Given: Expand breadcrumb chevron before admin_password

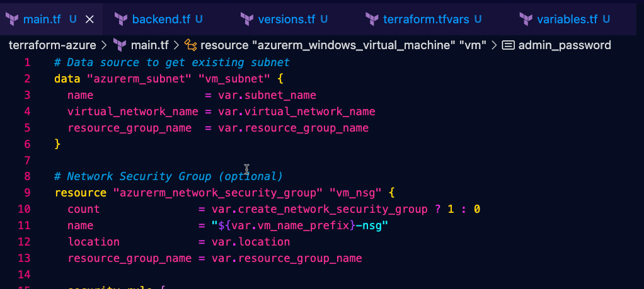Looking at the screenshot, I should pyautogui.click(x=495, y=45).
